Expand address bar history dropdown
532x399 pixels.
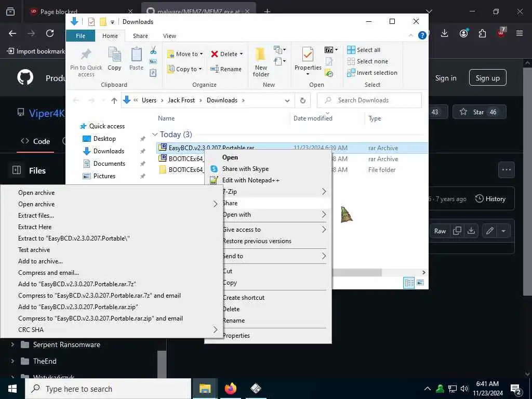[x=287, y=100]
